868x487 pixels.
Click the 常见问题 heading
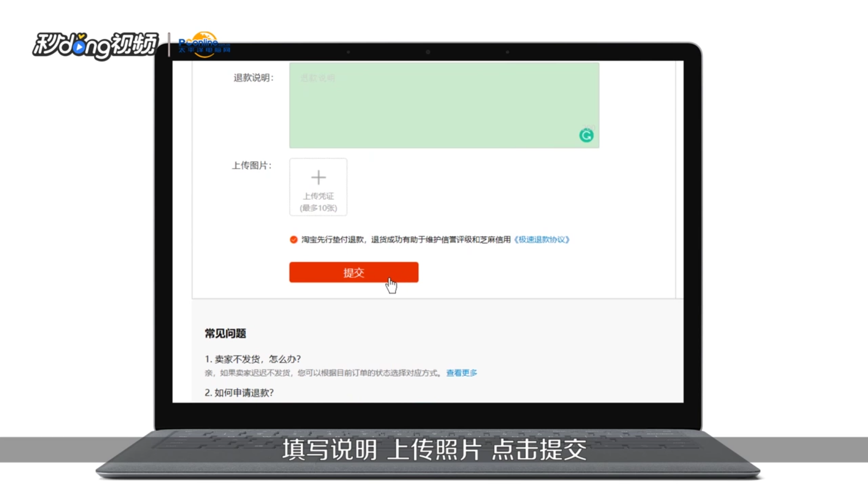(x=225, y=334)
